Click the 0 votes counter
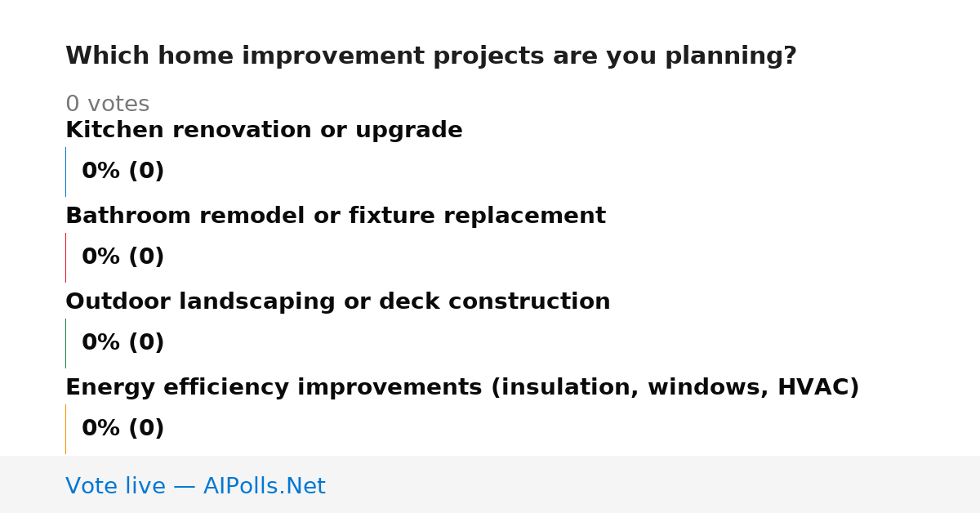This screenshot has width=980, height=513. pos(107,105)
